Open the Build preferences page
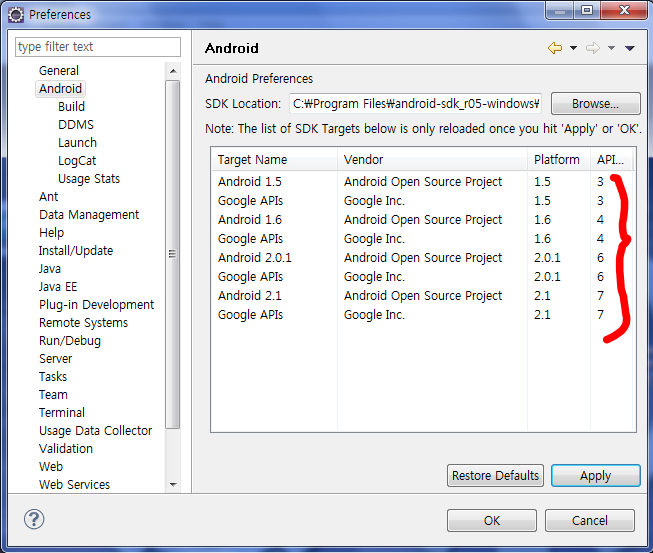 pos(71,107)
